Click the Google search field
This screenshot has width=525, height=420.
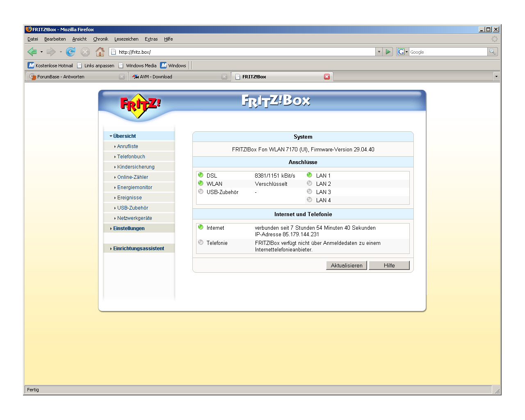tap(448, 52)
